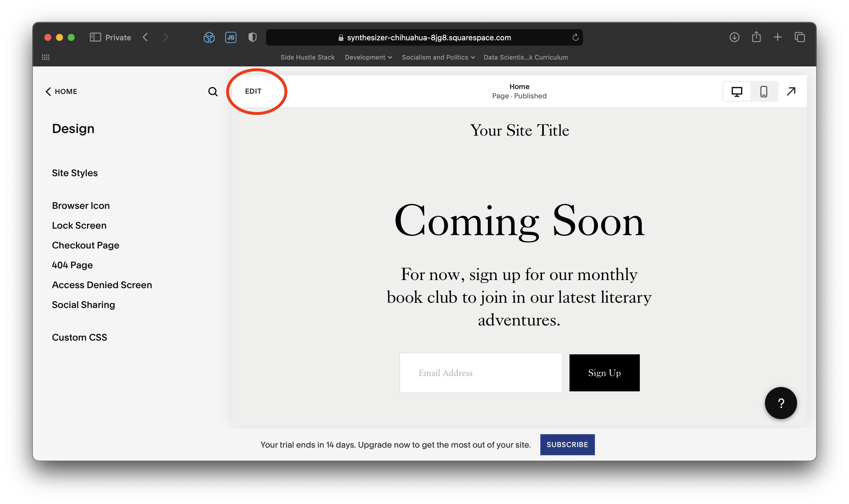Click Safari sidebar toggle icon
849x504 pixels.
click(x=95, y=37)
